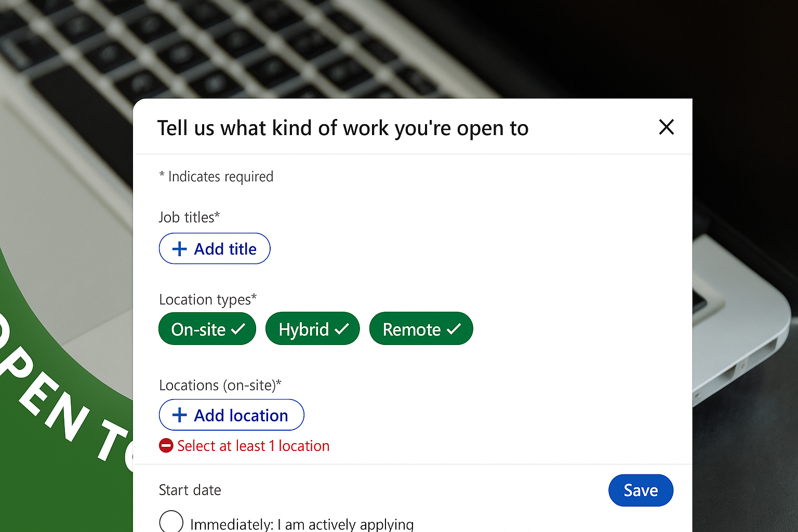Image resolution: width=798 pixels, height=532 pixels.
Task: Deselect the On-site location type
Action: (207, 328)
